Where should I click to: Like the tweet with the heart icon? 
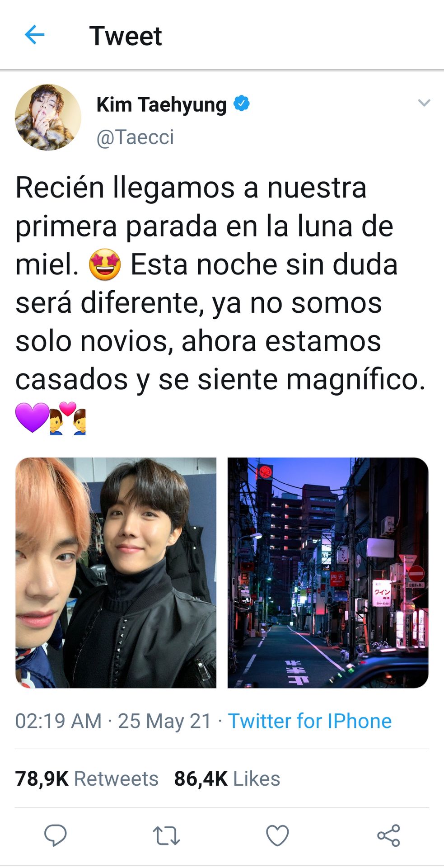click(277, 835)
